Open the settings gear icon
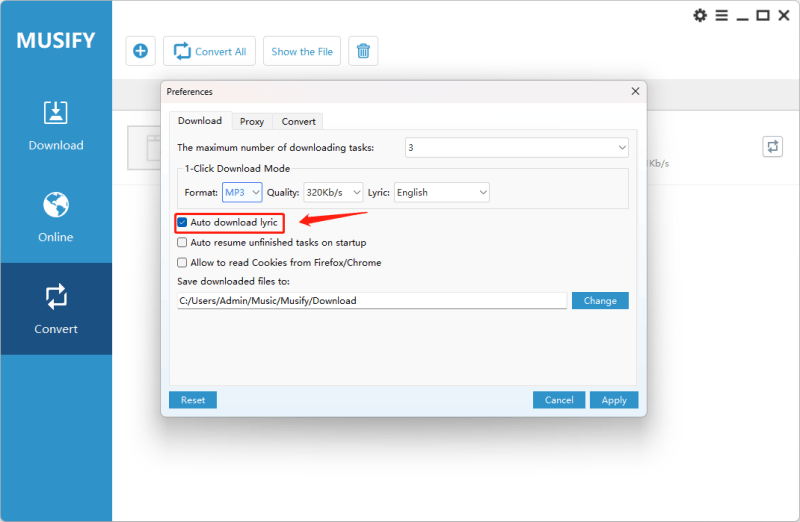 pos(700,15)
